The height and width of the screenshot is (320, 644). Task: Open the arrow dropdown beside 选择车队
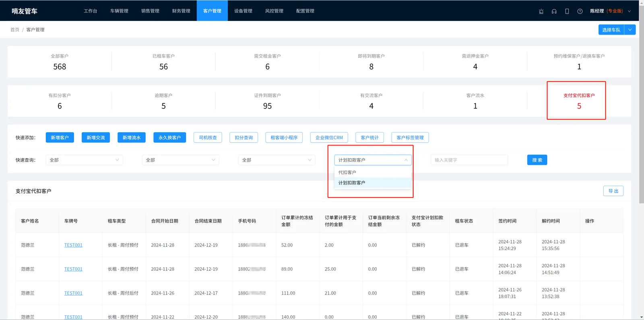point(630,30)
